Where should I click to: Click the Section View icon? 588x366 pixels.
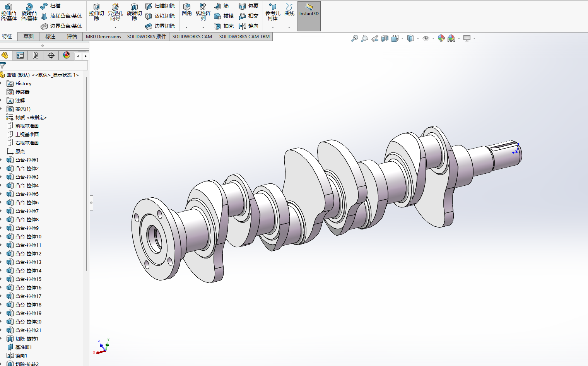(385, 38)
